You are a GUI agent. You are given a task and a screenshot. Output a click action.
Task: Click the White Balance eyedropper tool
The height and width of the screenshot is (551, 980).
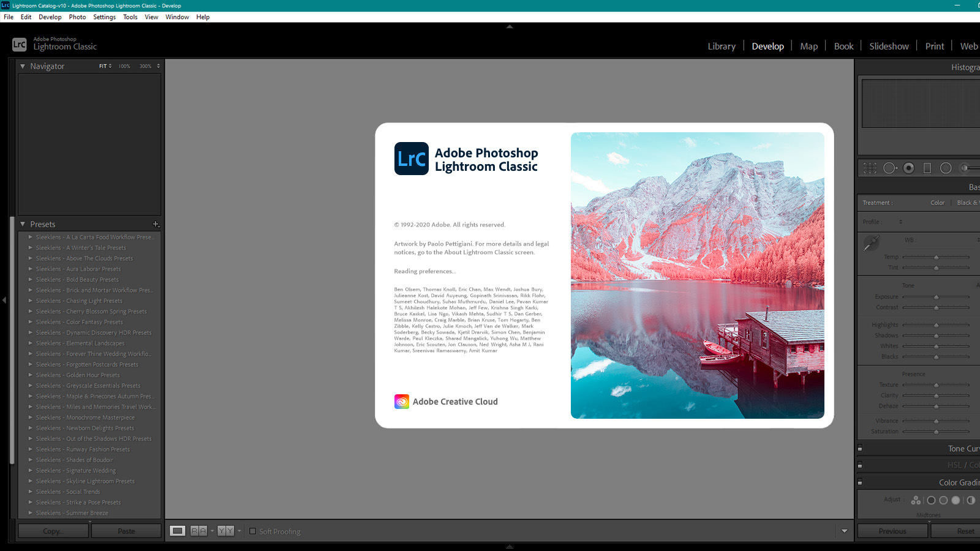[871, 243]
